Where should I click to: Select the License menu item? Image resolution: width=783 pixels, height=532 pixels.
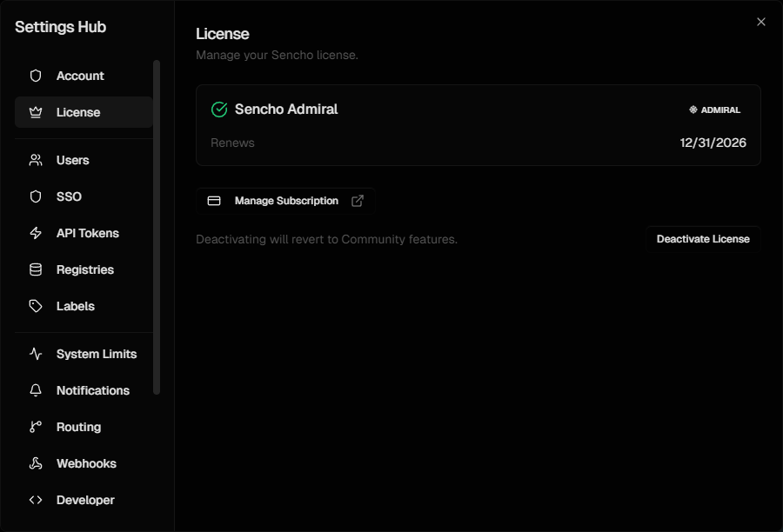tap(84, 112)
